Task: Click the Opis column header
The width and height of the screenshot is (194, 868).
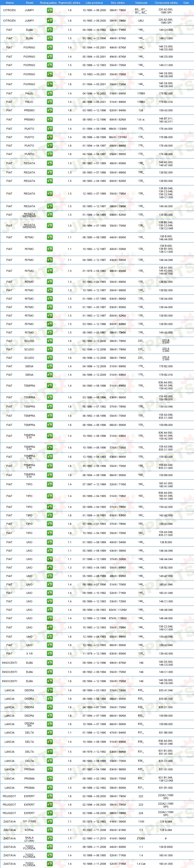Action: (186, 3)
